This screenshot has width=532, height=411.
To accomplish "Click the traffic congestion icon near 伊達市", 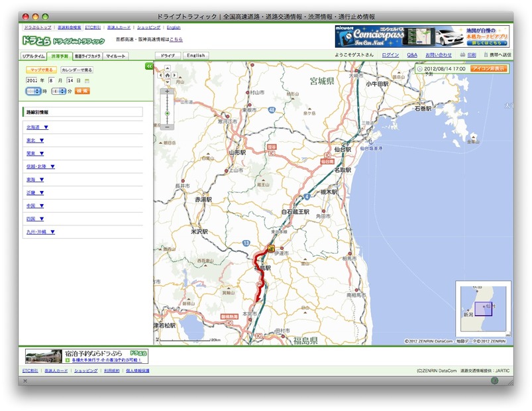I will (270, 249).
